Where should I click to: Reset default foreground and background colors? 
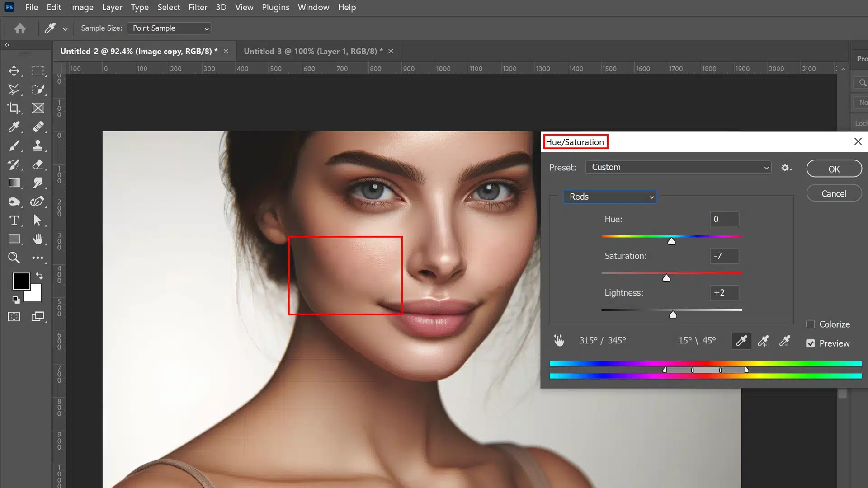pyautogui.click(x=16, y=300)
